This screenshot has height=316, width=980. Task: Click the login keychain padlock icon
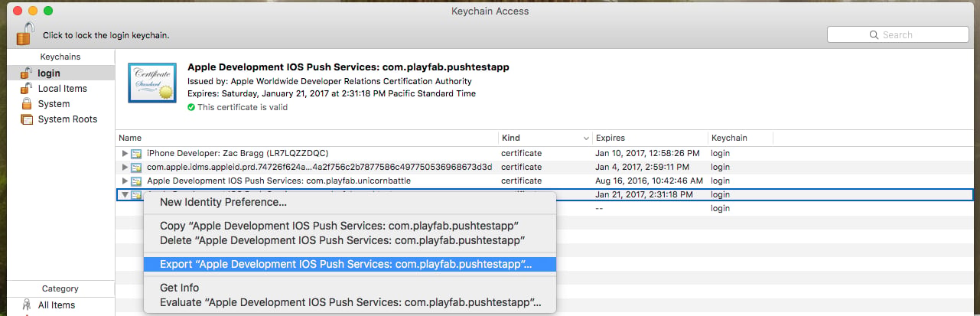click(27, 73)
